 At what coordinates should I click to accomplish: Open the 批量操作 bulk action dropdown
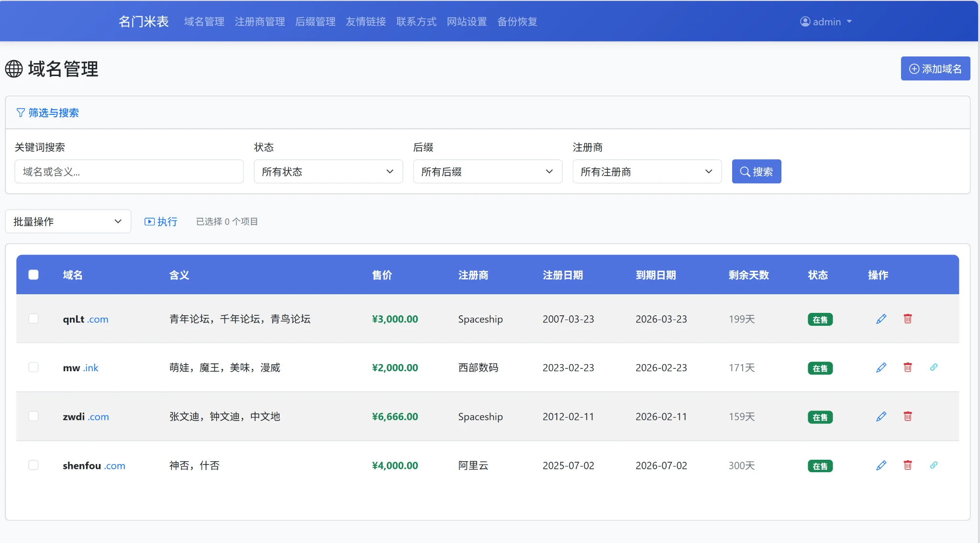tap(68, 222)
